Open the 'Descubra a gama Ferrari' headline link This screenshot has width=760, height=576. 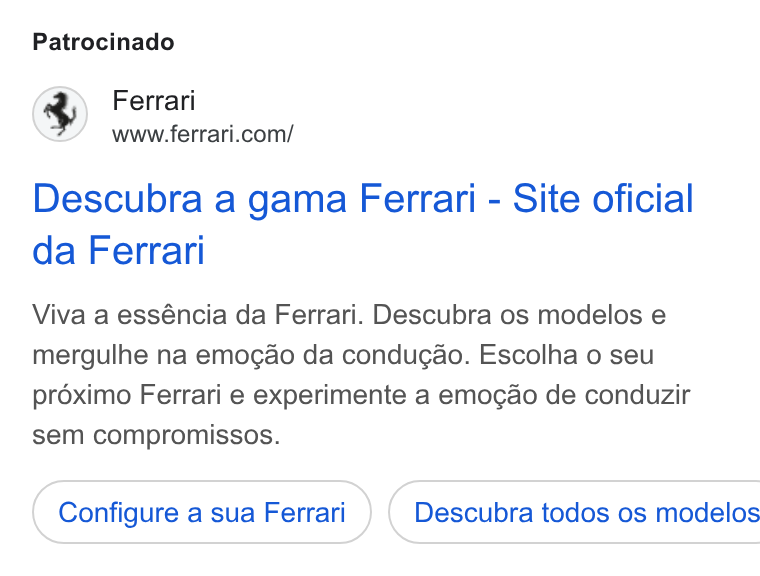363,224
